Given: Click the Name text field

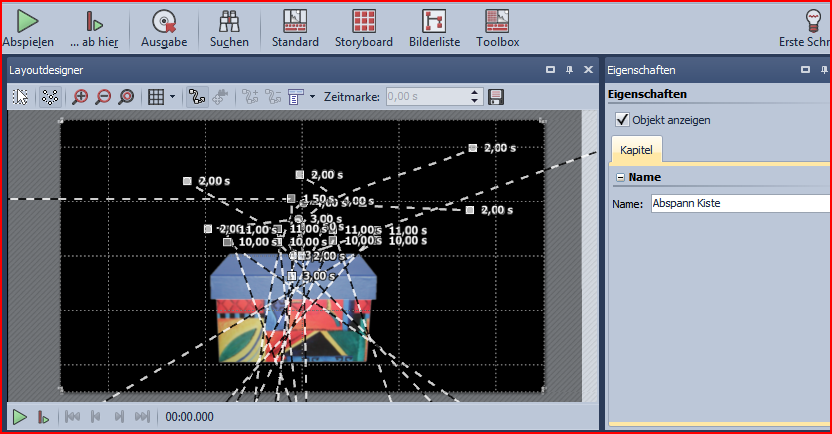Looking at the screenshot, I should 740,203.
